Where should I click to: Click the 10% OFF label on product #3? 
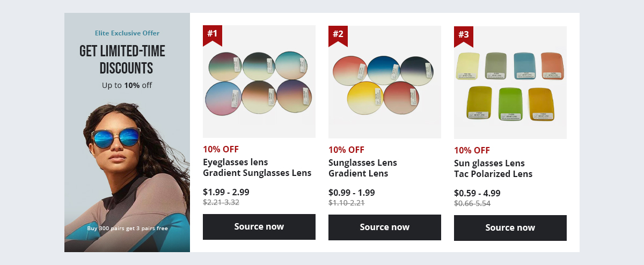472,150
